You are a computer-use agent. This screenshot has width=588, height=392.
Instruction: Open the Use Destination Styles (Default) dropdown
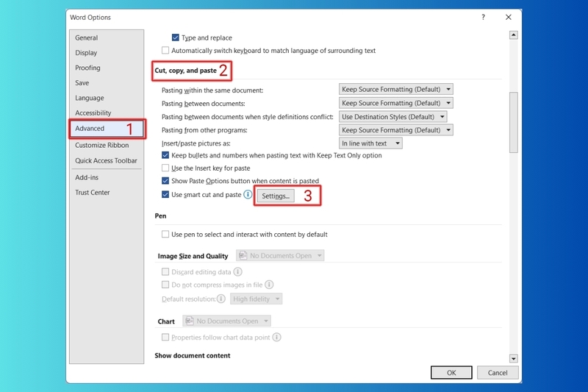(x=393, y=117)
